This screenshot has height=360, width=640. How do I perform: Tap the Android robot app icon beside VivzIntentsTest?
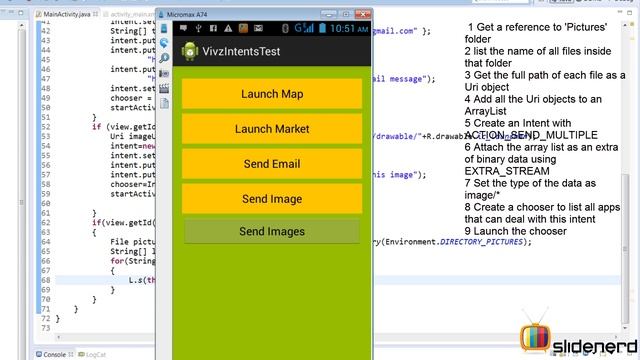[x=190, y=51]
